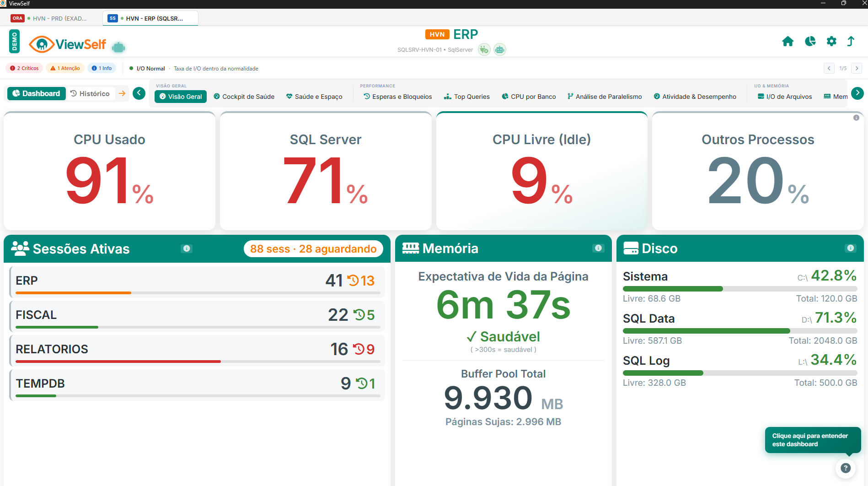The height and width of the screenshot is (486, 868).
Task: Click the SS badge on ERP tab
Action: click(x=113, y=18)
